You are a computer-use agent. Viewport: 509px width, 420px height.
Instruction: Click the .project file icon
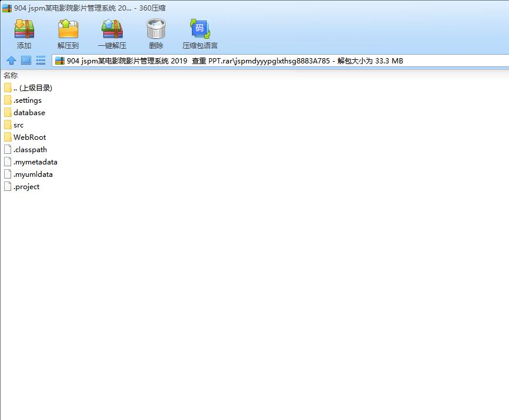point(8,186)
